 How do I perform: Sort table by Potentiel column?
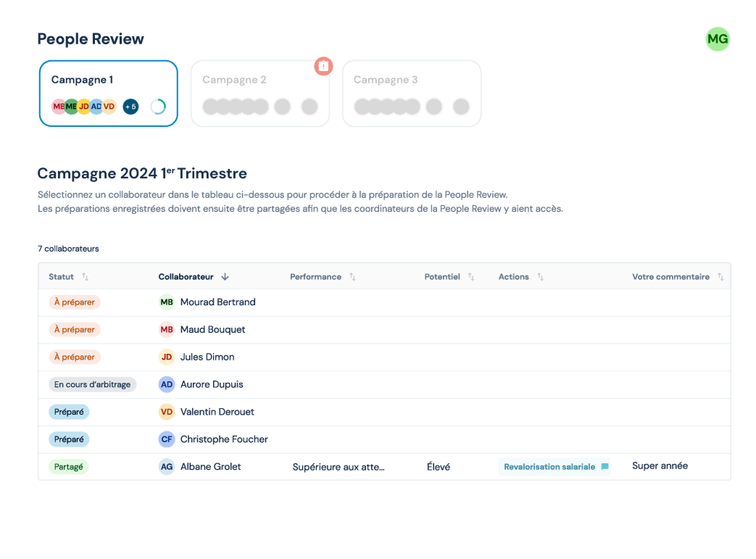coord(471,277)
